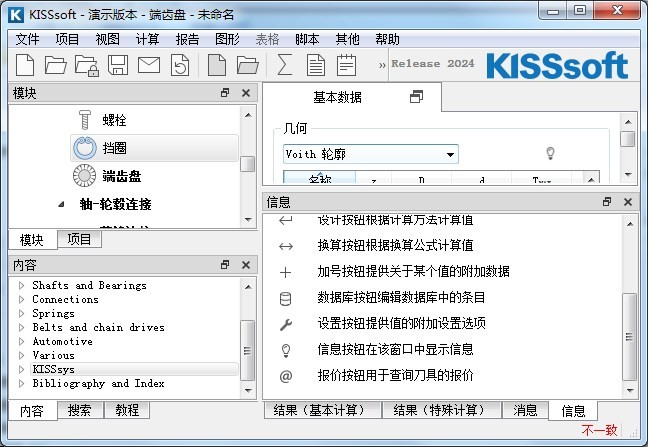
Task: Open the 端齿盘 face gear module
Action: [120, 176]
